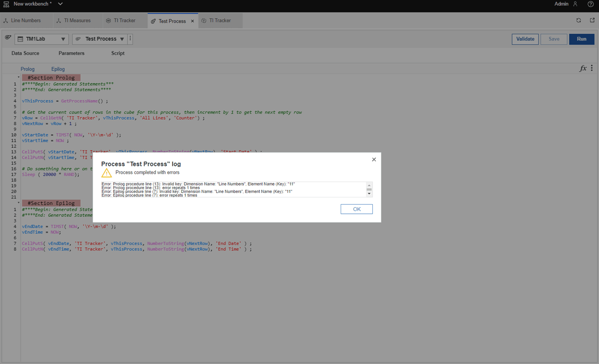Click the refresh icon in the tab bar
The image size is (599, 364).
point(578,21)
